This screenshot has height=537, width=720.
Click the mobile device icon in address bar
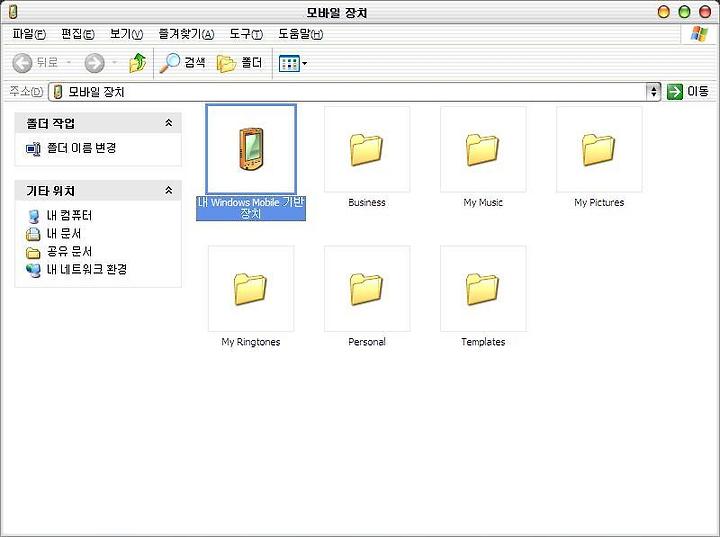57,92
